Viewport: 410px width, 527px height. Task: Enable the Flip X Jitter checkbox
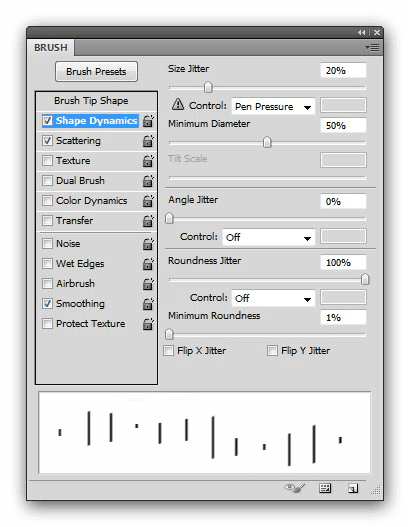pyautogui.click(x=168, y=351)
